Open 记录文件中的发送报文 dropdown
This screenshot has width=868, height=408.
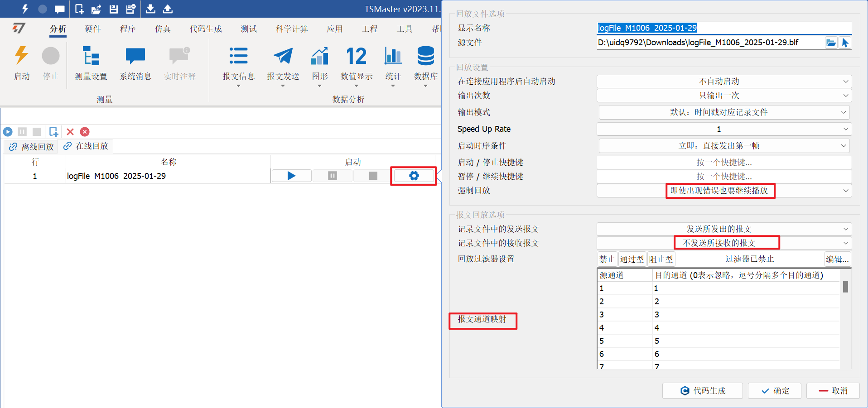point(724,229)
